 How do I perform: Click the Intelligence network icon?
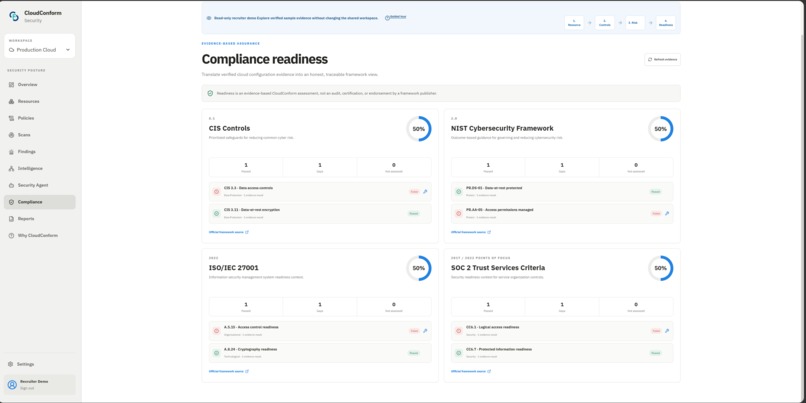tap(11, 169)
